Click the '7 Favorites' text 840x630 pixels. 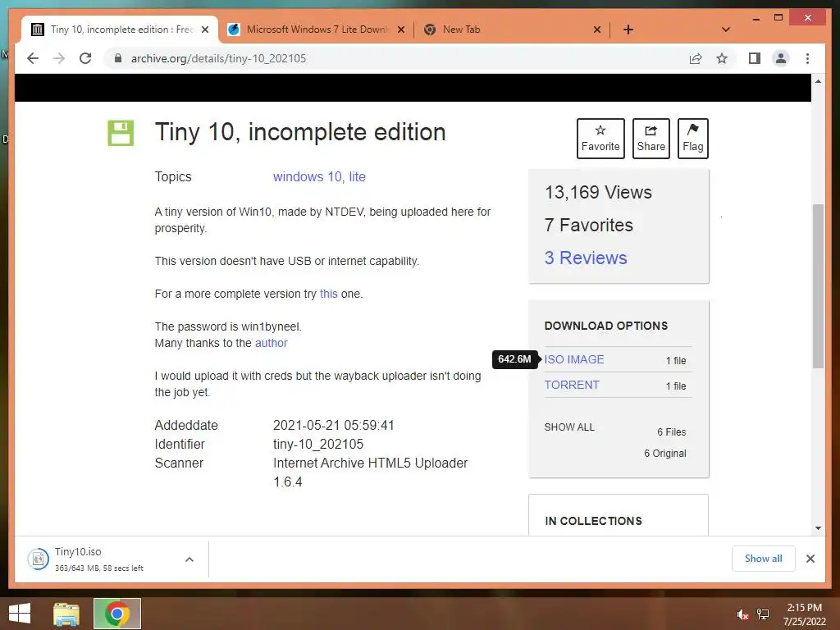click(589, 225)
